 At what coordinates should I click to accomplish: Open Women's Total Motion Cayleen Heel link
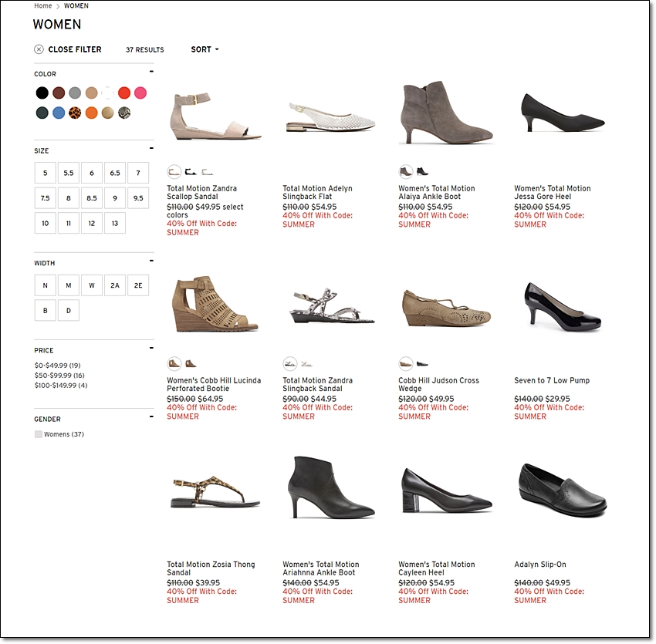437,568
